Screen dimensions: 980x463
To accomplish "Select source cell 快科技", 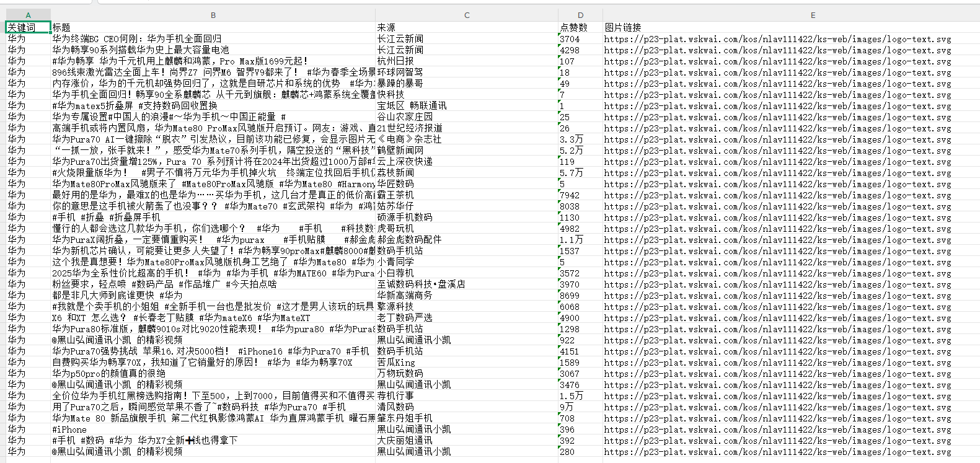I will pos(467,94).
